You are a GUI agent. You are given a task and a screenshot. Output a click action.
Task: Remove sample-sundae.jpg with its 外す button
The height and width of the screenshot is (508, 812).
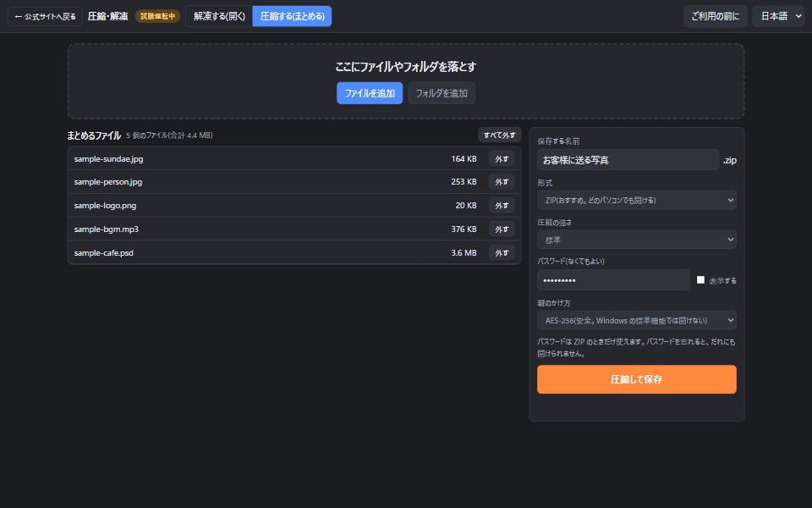point(502,159)
